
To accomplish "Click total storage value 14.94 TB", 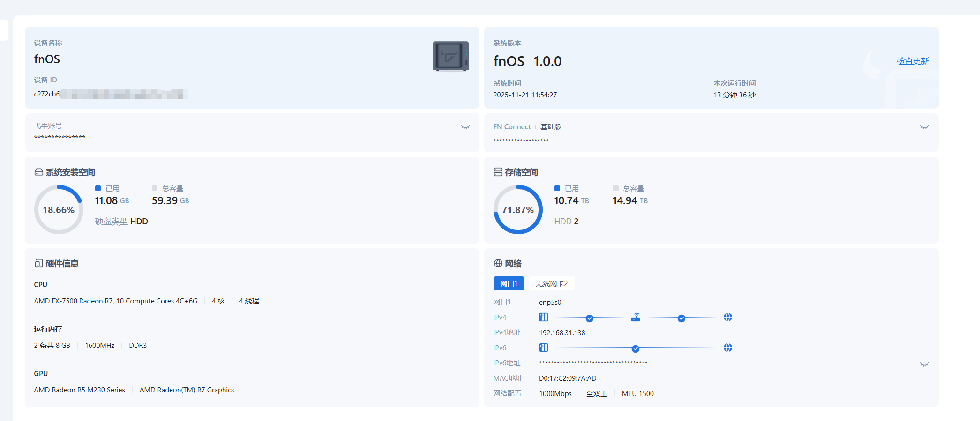I will (630, 200).
